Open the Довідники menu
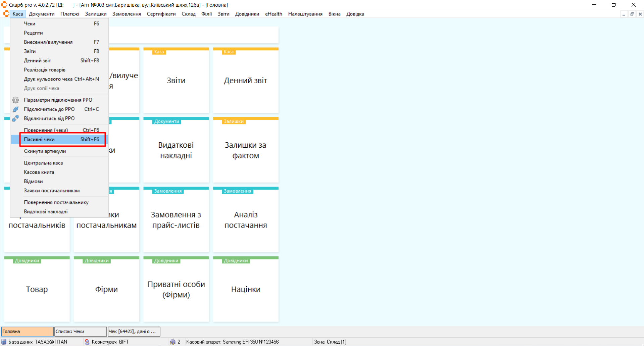 coord(247,14)
